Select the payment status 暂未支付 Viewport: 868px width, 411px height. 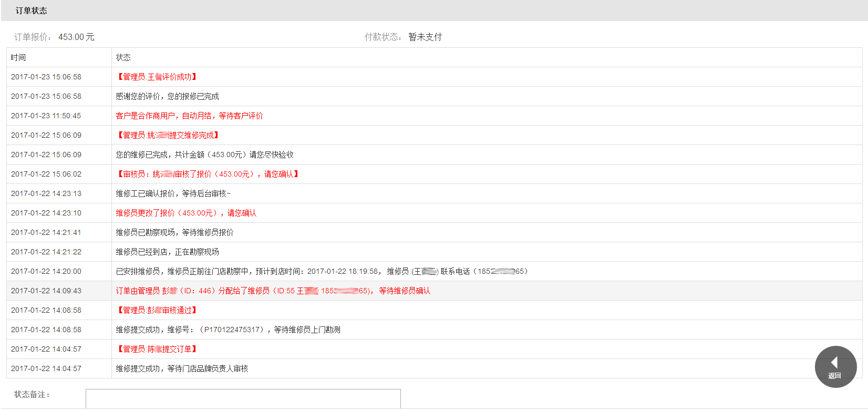(x=425, y=37)
